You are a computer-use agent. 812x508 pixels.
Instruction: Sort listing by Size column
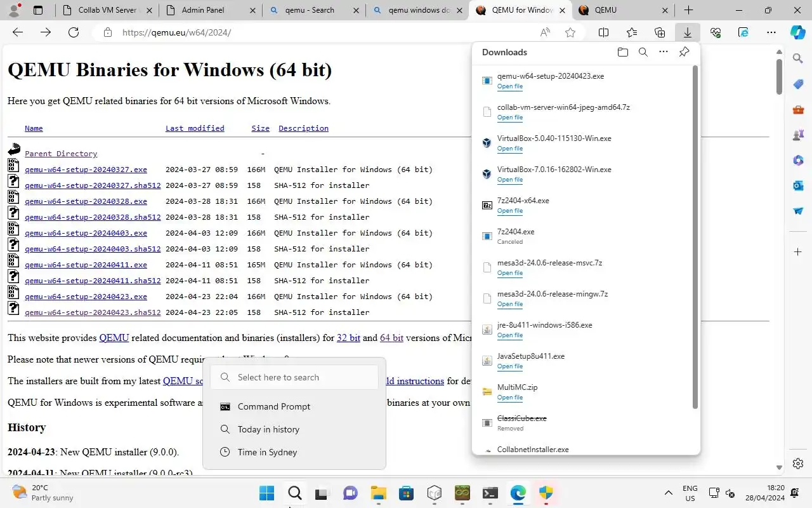(x=260, y=128)
